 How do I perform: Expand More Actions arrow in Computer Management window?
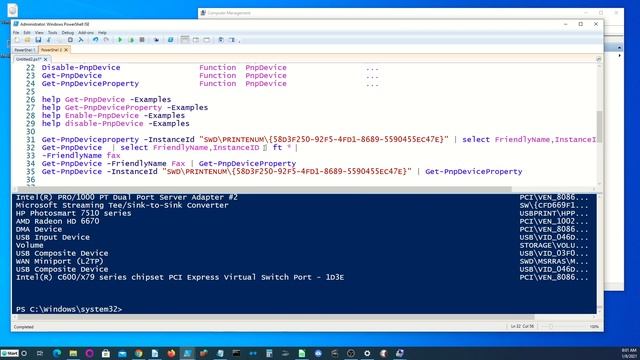(x=620, y=55)
